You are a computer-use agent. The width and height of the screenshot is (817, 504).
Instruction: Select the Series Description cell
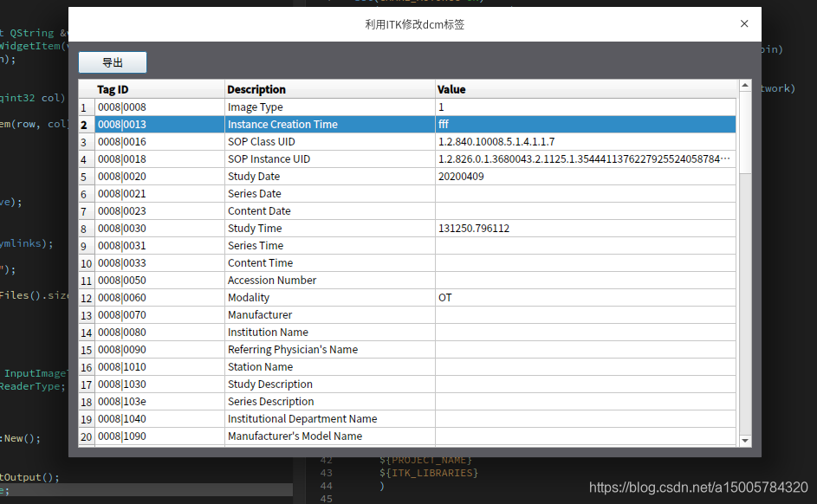pyautogui.click(x=330, y=402)
